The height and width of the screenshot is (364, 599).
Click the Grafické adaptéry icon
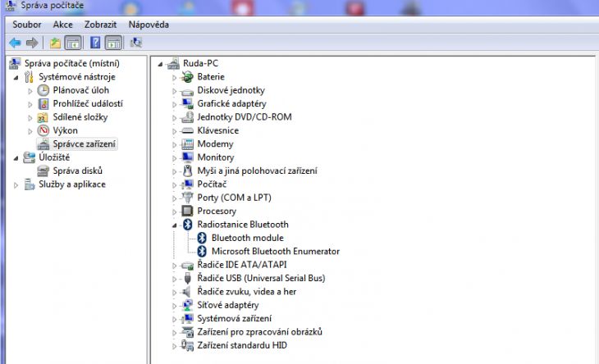(x=187, y=104)
